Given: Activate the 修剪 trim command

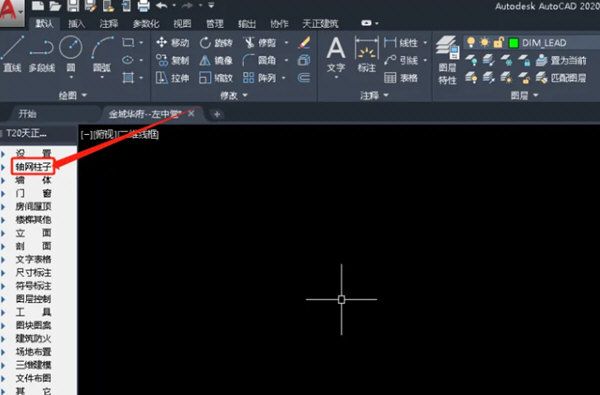Looking at the screenshot, I should click(260, 42).
